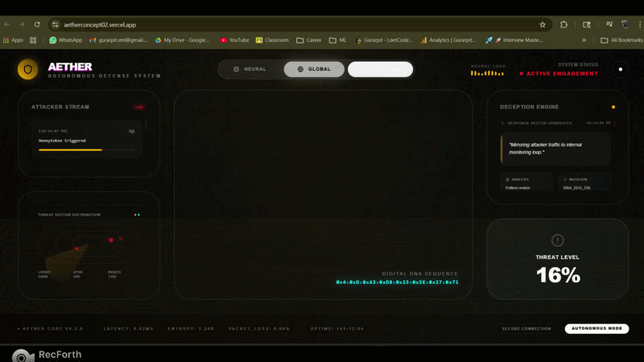Click the Uptime footer reading
The height and width of the screenshot is (362, 644).
click(x=337, y=329)
